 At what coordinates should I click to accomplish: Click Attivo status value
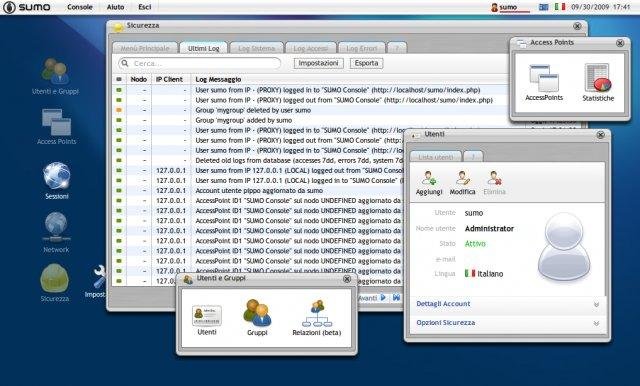click(475, 244)
